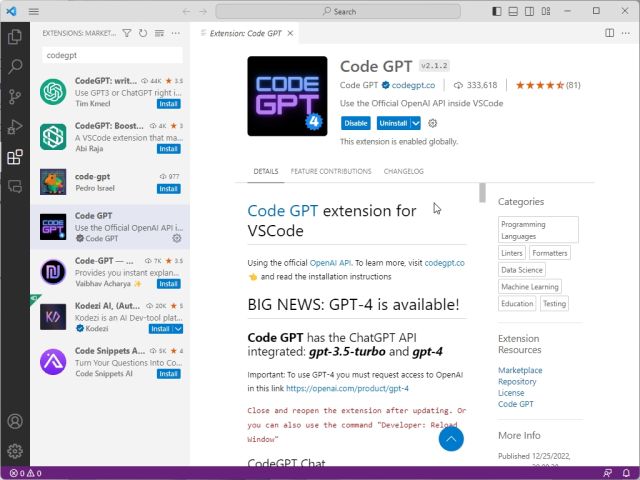This screenshot has width=640, height=480.
Task: Refresh the extensions list
Action: tap(143, 33)
